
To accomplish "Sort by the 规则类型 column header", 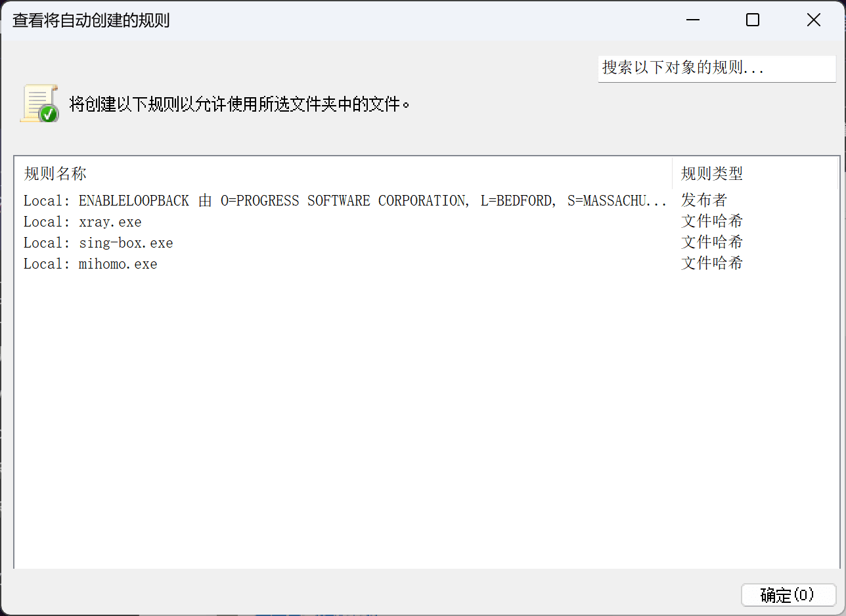I will 712,174.
